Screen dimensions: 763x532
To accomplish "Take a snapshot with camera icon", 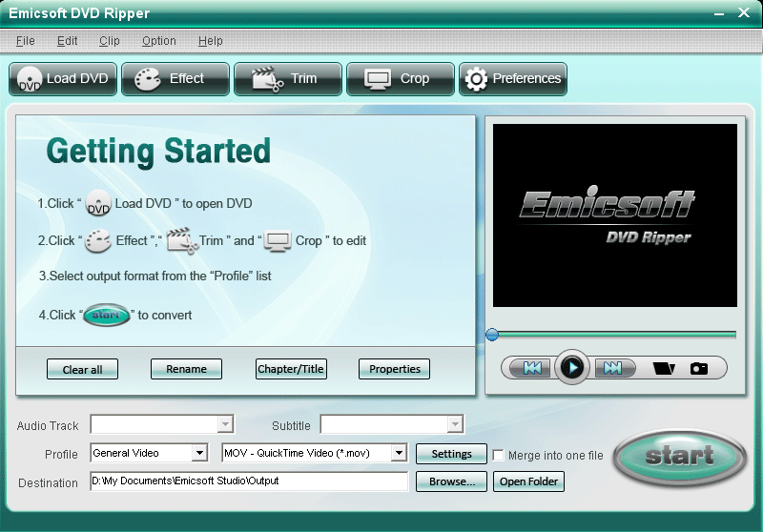I will click(x=699, y=368).
